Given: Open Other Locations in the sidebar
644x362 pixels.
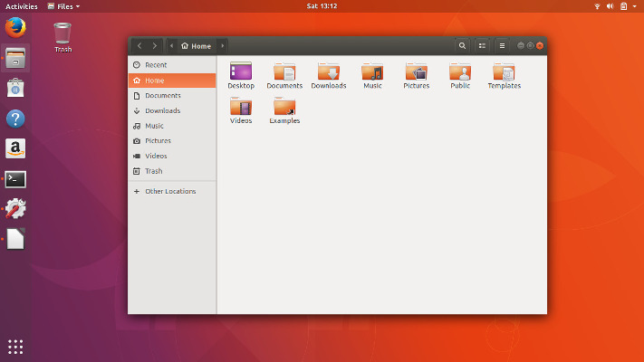Looking at the screenshot, I should pyautogui.click(x=172, y=191).
